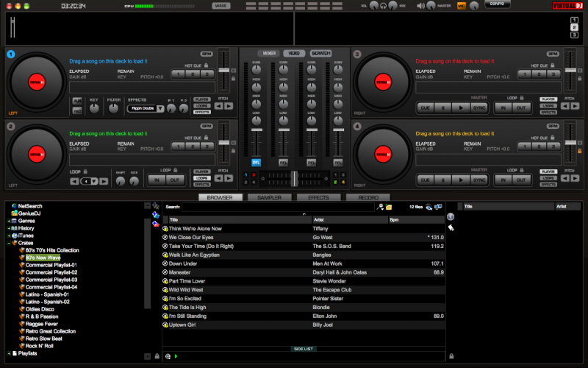Expand the iTunes tree node
The height and width of the screenshot is (368, 588).
(8, 236)
